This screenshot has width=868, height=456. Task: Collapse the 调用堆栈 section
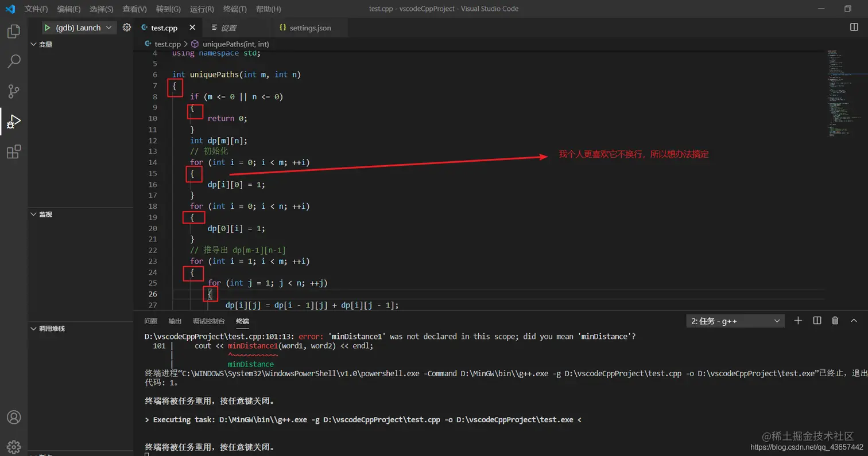click(x=80, y=329)
